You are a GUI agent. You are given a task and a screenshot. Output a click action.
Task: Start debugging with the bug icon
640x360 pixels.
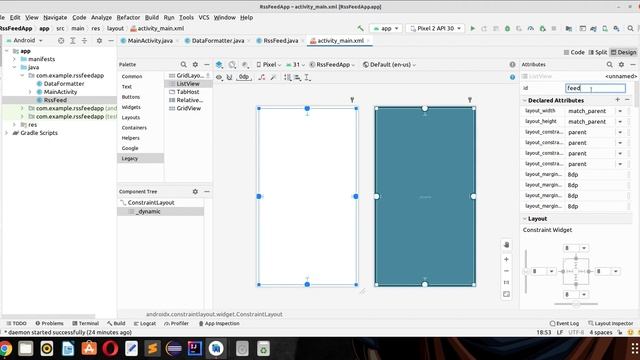[x=507, y=29]
